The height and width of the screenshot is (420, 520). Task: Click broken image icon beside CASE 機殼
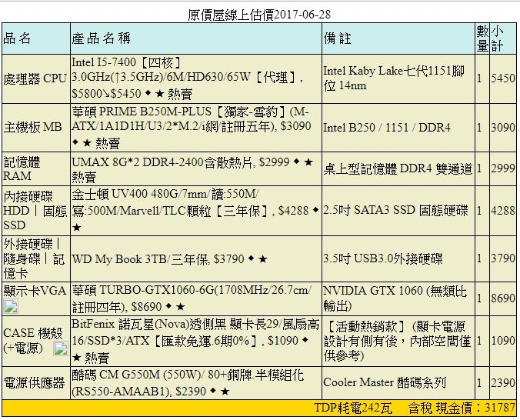(61, 348)
